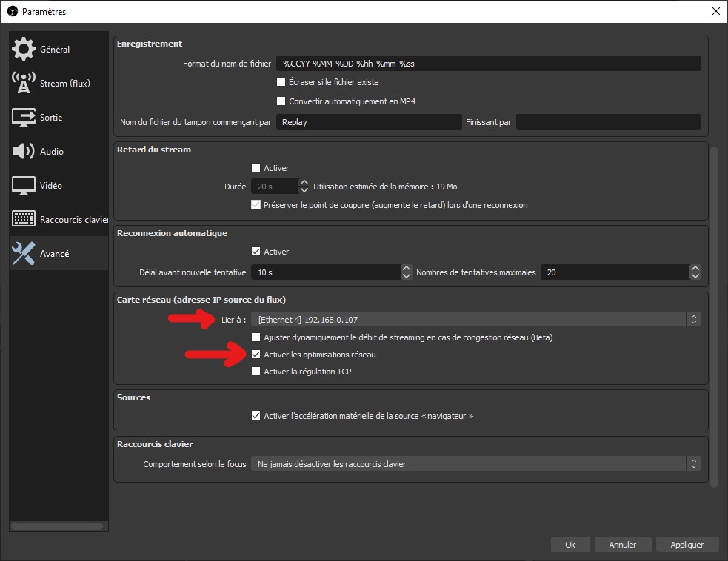
Task: Open Stream (flux) antenna icon
Action: (24, 84)
